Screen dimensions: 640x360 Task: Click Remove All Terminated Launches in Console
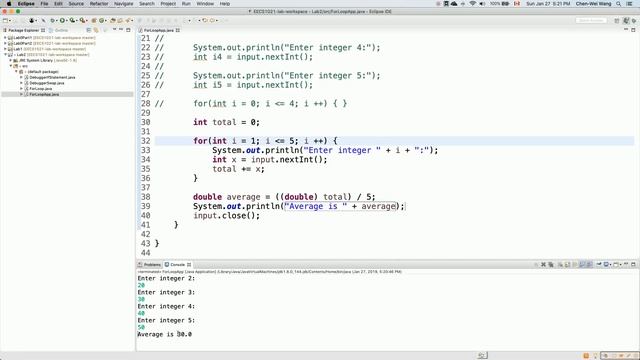pos(551,264)
